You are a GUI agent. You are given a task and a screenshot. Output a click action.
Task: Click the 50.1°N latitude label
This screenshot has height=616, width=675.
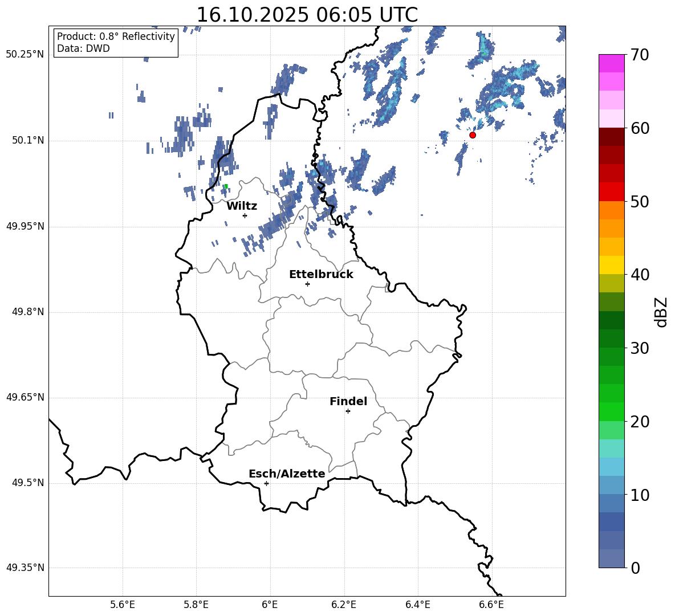coord(28,141)
